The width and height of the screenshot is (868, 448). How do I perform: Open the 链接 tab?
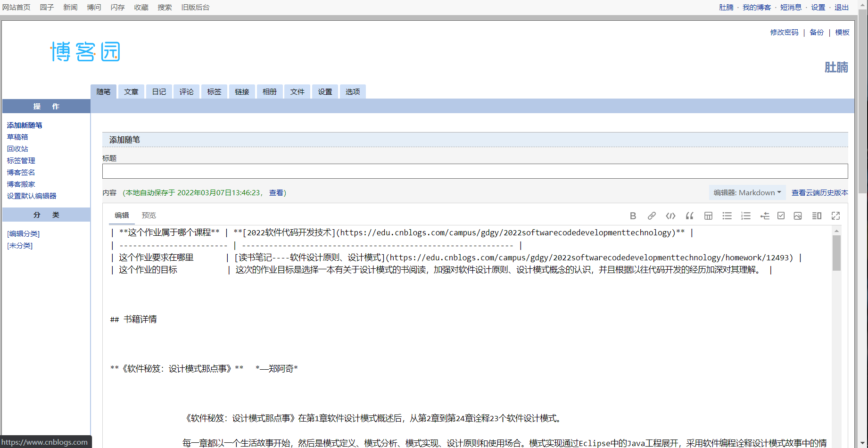tap(242, 91)
